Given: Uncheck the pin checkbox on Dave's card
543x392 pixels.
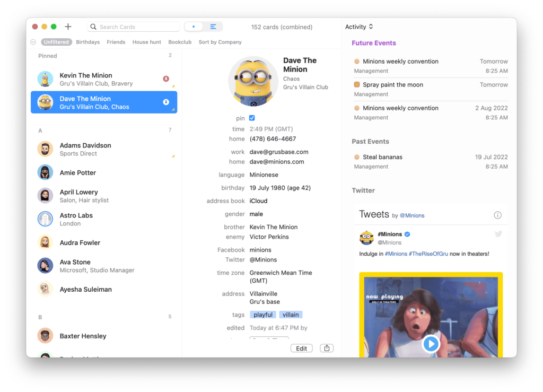Looking at the screenshot, I should pyautogui.click(x=252, y=118).
